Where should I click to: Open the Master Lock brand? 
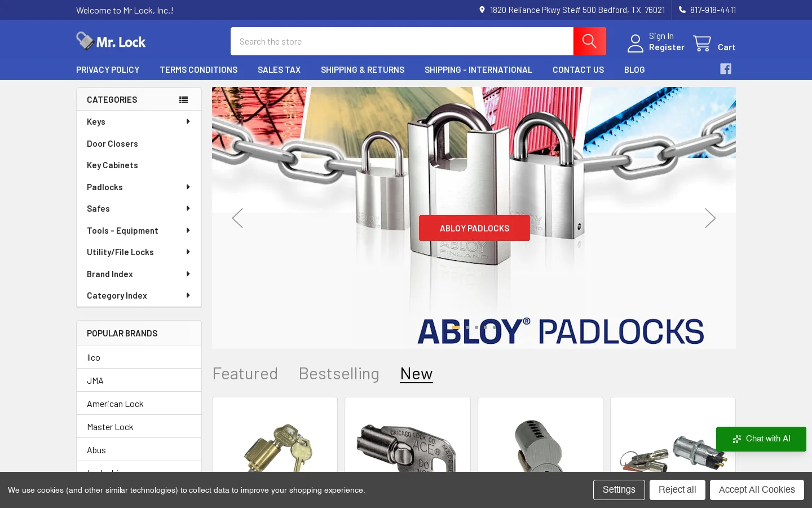(x=110, y=427)
